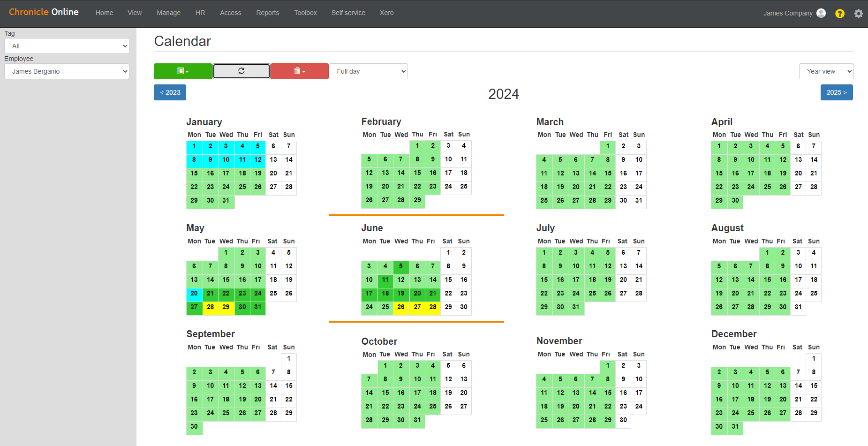The image size is (868, 446).
Task: Open the Reports menu
Action: click(x=267, y=13)
